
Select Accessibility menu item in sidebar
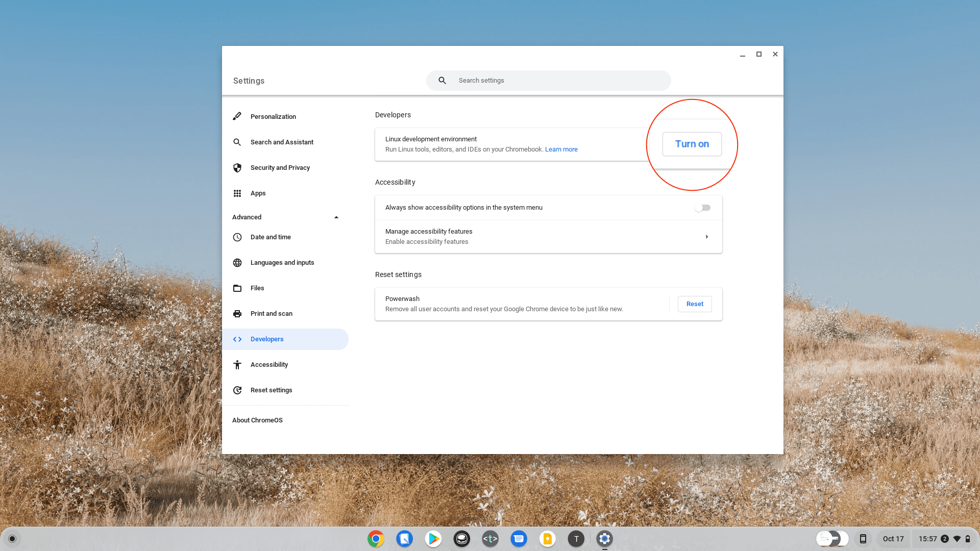pyautogui.click(x=269, y=364)
